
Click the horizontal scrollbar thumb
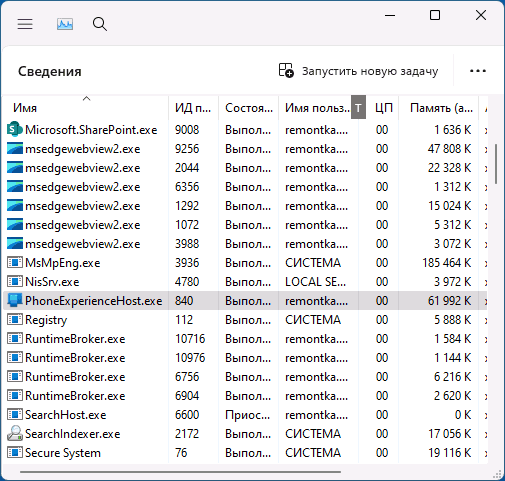[x=180, y=472]
